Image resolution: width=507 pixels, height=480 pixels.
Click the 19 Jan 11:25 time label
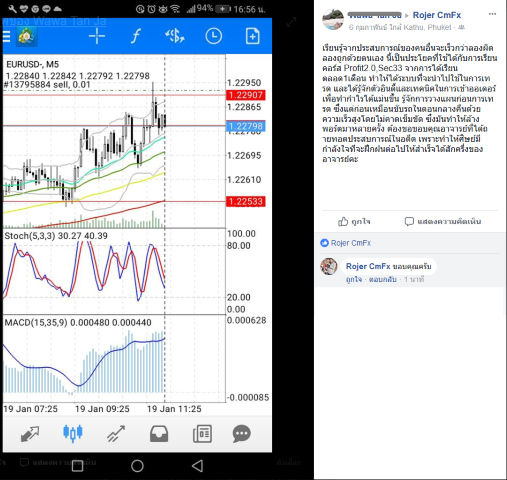[174, 409]
